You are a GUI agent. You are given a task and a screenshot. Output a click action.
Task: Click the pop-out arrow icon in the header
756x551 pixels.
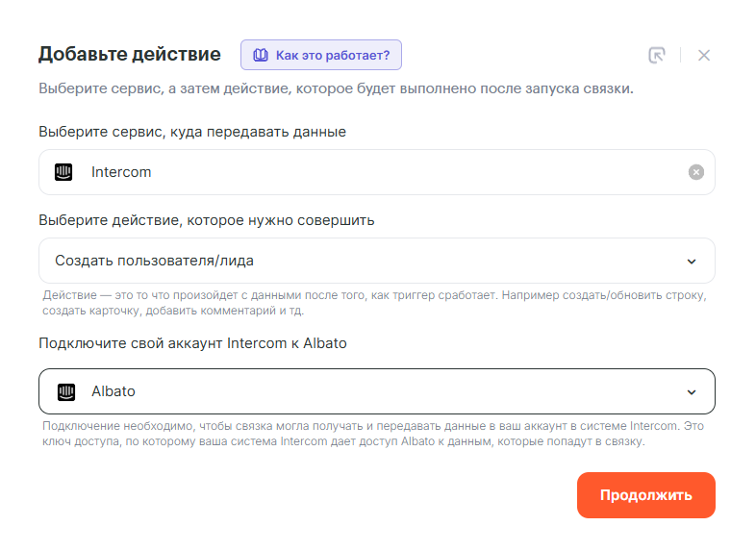[x=657, y=55]
